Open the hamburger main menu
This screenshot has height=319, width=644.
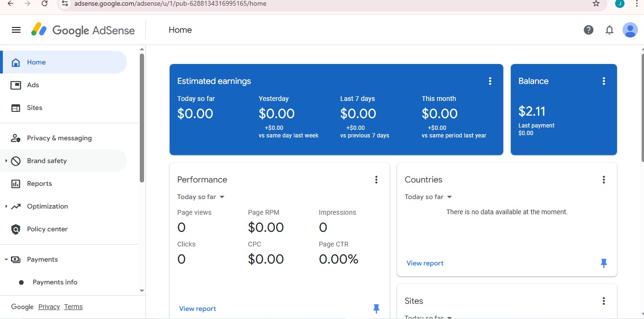click(16, 30)
